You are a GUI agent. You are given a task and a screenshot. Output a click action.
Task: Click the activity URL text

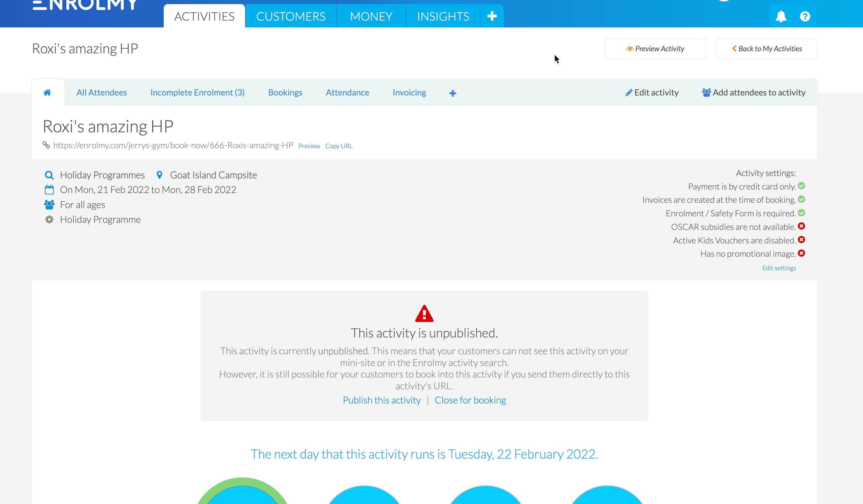click(x=173, y=145)
